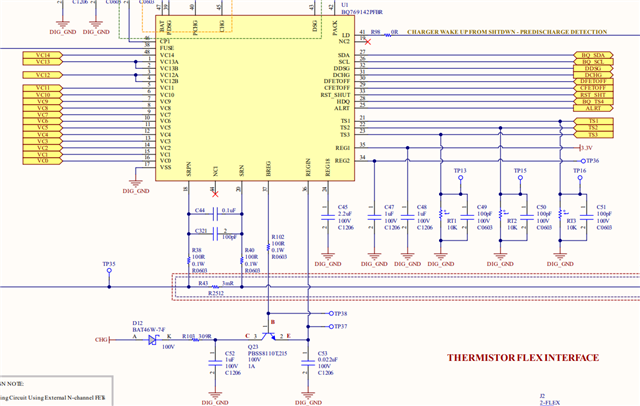Screen dimensions: 640x406
Task: Click the no-connect X marker on NC2 pin
Action: (368, 42)
